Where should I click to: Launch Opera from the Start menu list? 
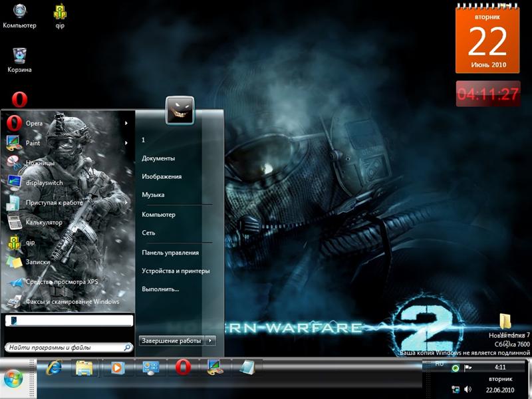67,123
